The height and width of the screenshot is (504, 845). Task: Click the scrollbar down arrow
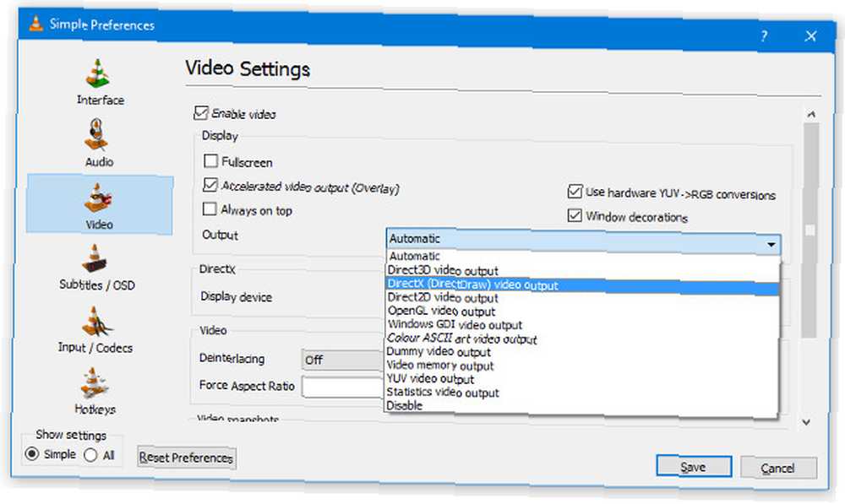806,422
